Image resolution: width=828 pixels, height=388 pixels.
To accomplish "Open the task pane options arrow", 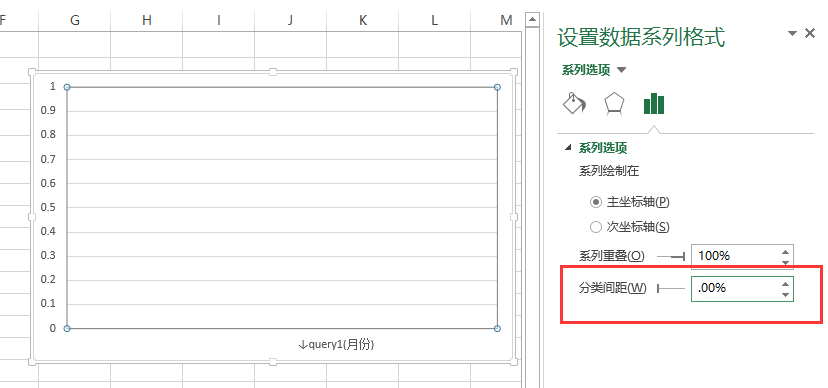I will (x=792, y=33).
